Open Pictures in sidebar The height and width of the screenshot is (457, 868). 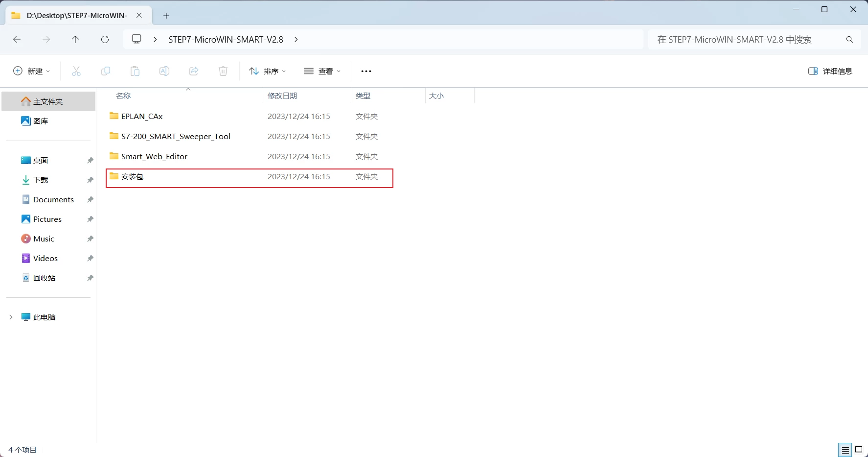[48, 219]
